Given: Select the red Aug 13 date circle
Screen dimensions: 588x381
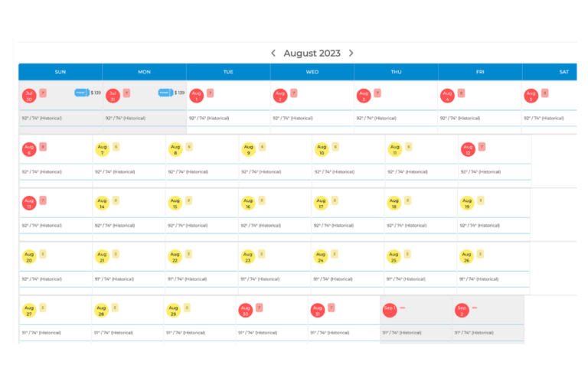Looking at the screenshot, I should [x=29, y=203].
